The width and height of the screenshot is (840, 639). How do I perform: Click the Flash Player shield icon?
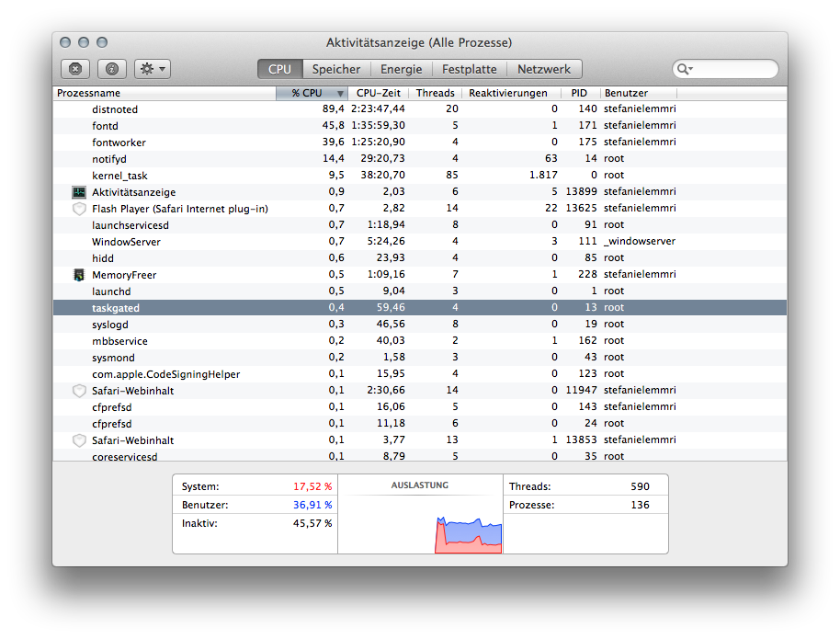click(x=79, y=209)
